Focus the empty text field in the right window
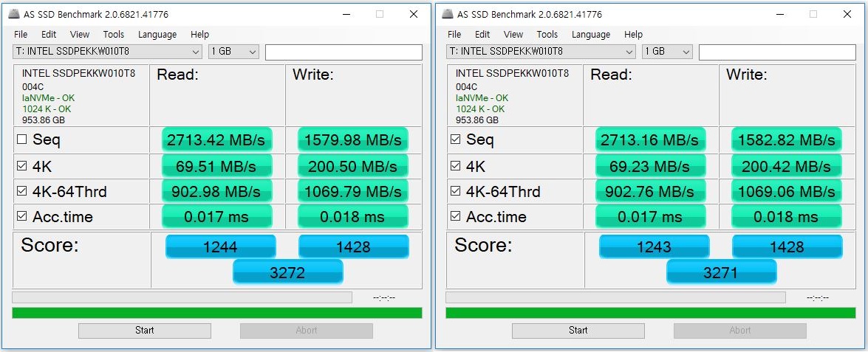 tap(777, 52)
